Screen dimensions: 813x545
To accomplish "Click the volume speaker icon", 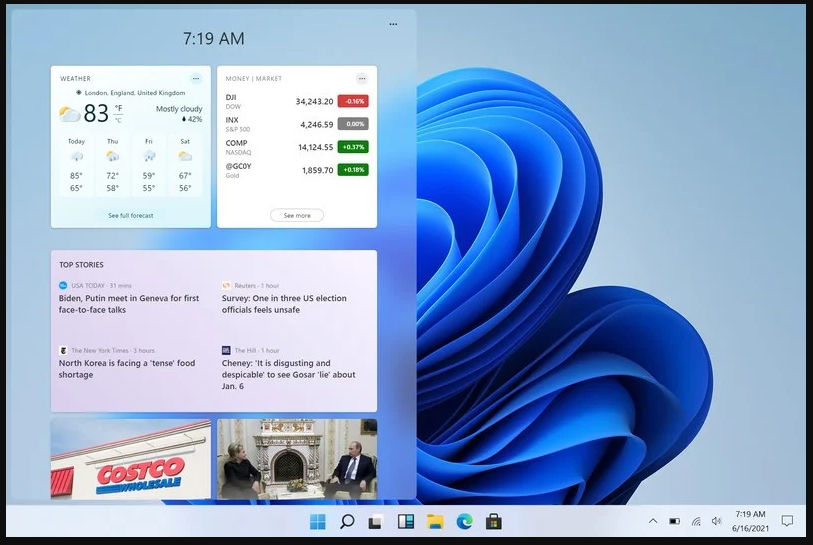I will 717,521.
